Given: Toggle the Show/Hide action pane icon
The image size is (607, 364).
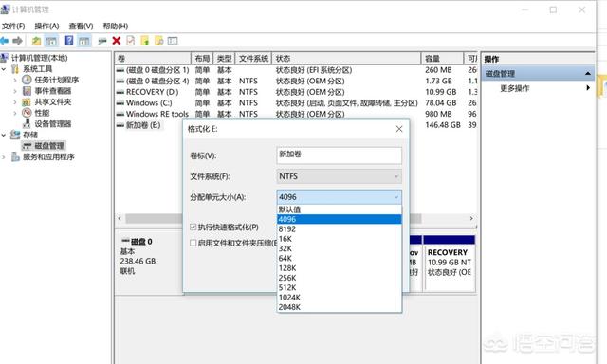Looking at the screenshot, I should click(x=84, y=41).
